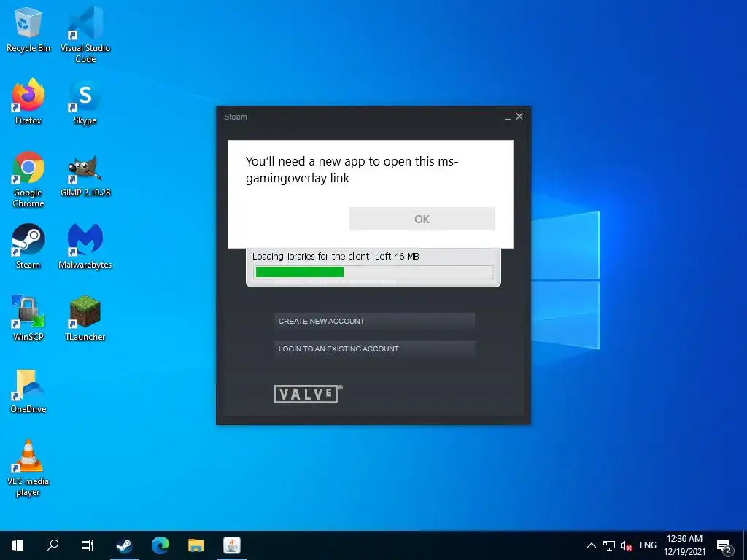Click OK in the ms-gamingoverlay dialog
Image resolution: width=747 pixels, height=560 pixels.
coord(422,219)
